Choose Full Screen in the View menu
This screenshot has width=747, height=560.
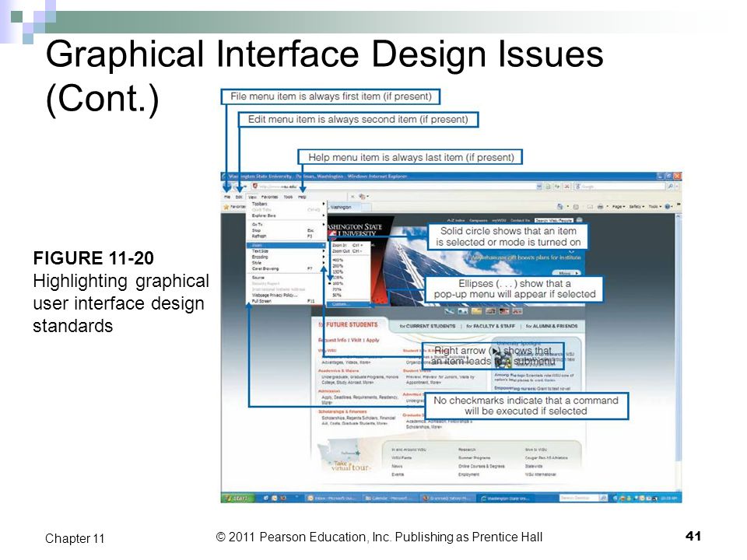(x=286, y=302)
